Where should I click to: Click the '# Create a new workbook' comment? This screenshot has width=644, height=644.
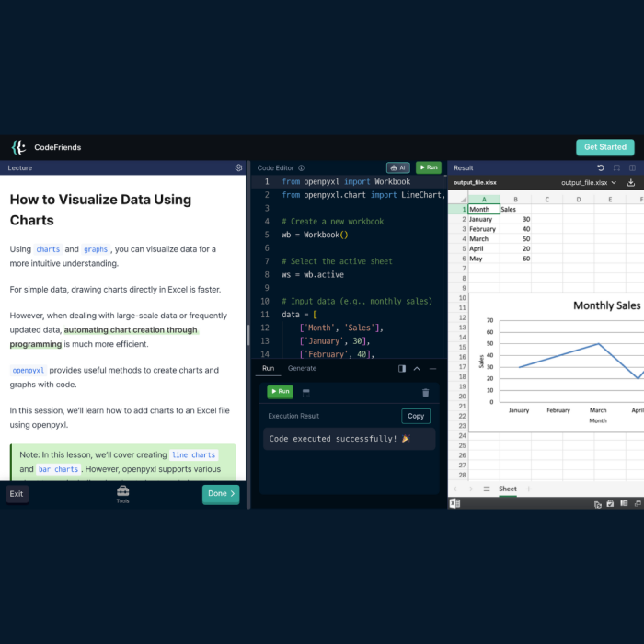(x=333, y=222)
